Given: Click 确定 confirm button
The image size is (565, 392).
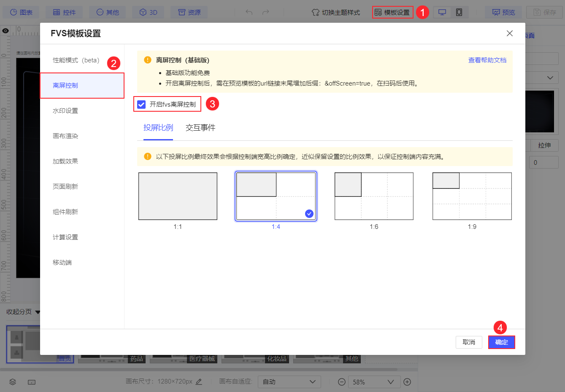Looking at the screenshot, I should 502,342.
